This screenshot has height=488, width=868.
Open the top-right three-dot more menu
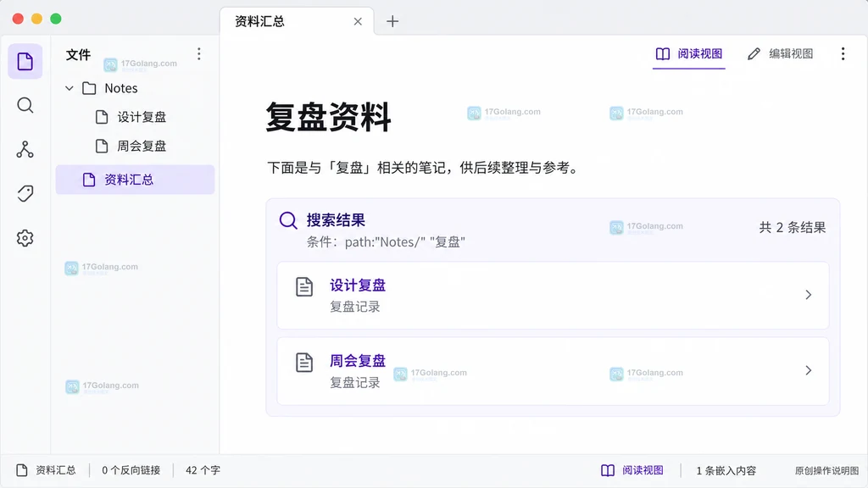click(843, 53)
